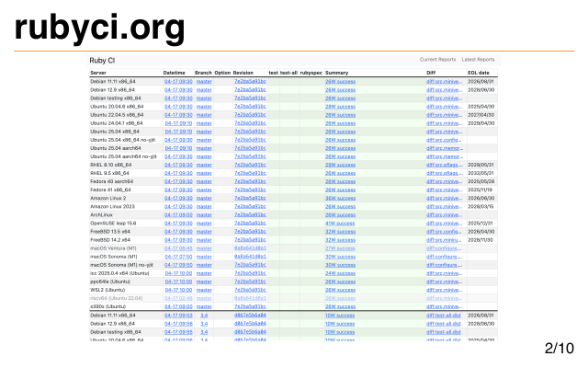Select server name icc 2025.0.4 x64 (Ubuntu)

119,273
